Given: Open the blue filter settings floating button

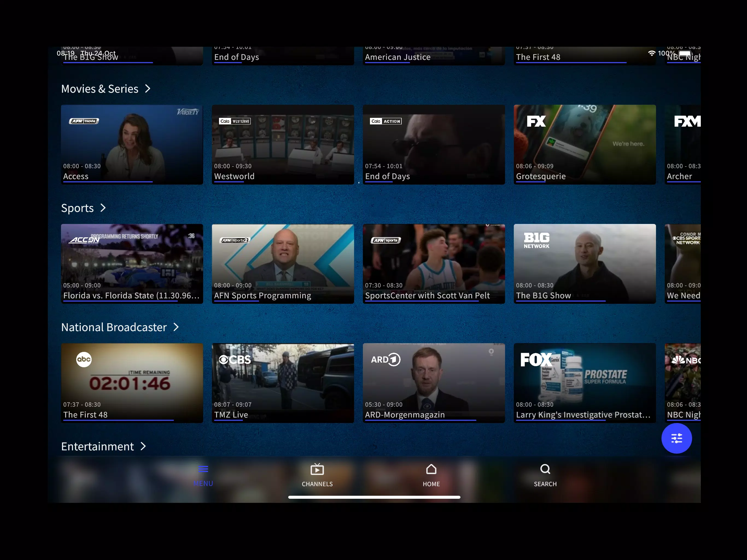Looking at the screenshot, I should tap(676, 438).
